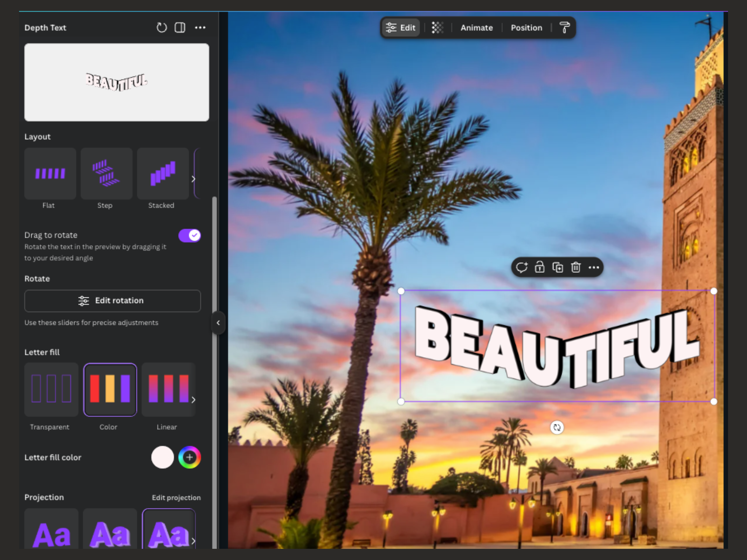Open the Animate tab in toolbar
This screenshot has height=560, width=747.
[x=477, y=28]
